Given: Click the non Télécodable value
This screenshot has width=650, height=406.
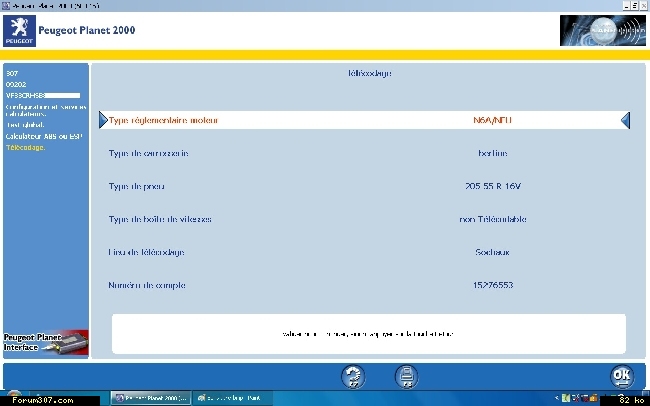Looking at the screenshot, I should coord(492,219).
